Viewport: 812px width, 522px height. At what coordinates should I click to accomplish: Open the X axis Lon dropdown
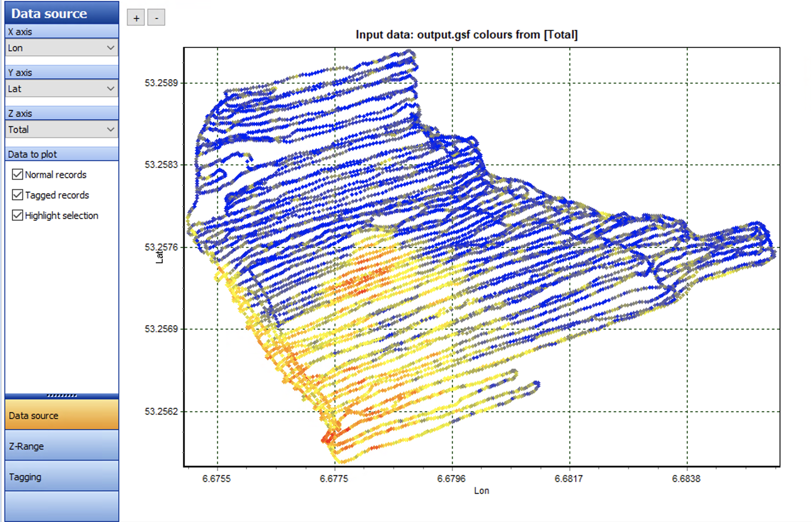(x=62, y=48)
